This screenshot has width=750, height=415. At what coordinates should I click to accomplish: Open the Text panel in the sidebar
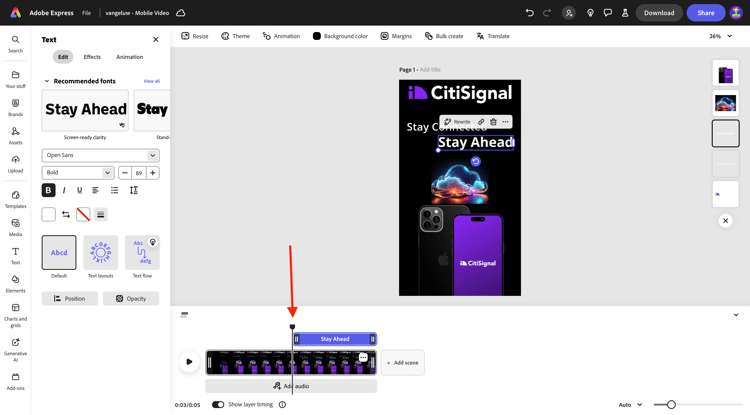[x=15, y=256]
